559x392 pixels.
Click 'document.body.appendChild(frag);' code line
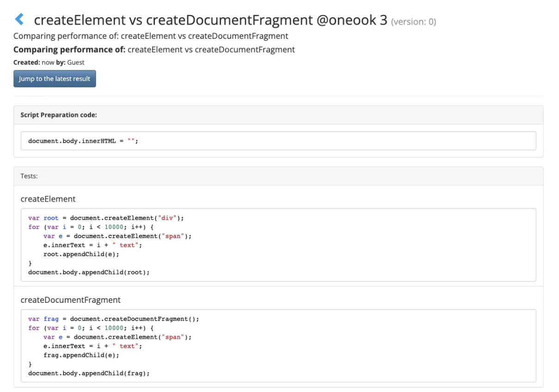point(89,373)
